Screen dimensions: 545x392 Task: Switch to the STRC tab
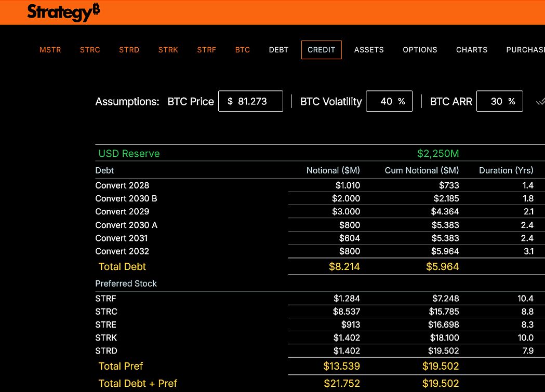click(x=90, y=50)
